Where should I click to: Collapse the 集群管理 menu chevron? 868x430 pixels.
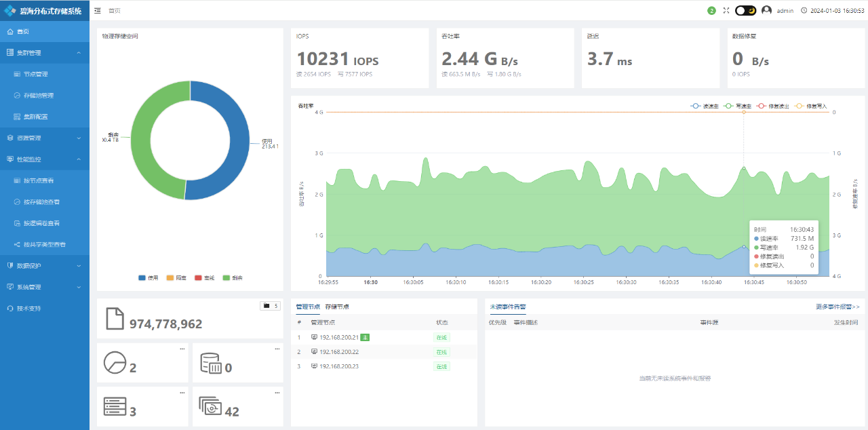(x=79, y=53)
